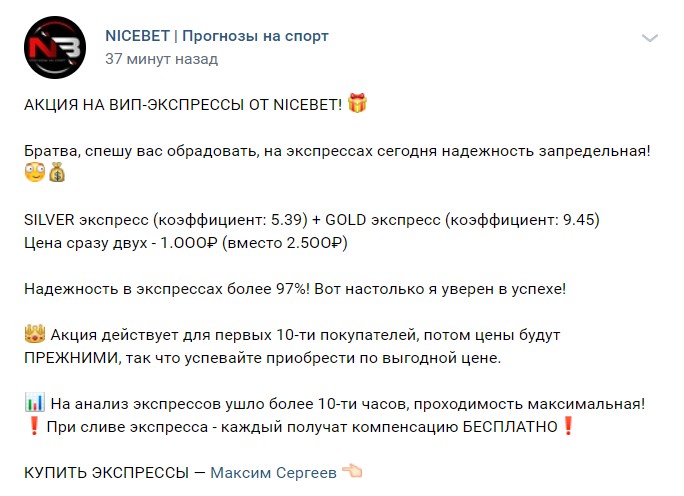Click the "КУПИТЬ ЭКСПРЕССЫ" text

coord(105,473)
